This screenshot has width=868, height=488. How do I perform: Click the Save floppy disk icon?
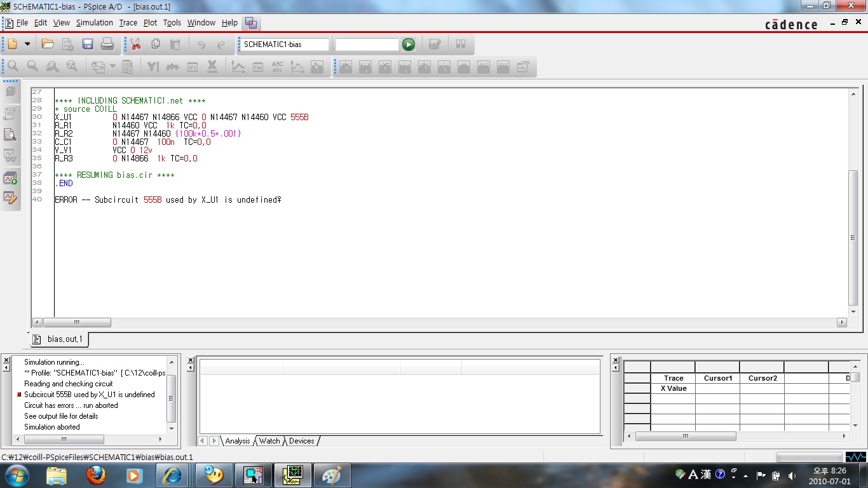coord(88,44)
